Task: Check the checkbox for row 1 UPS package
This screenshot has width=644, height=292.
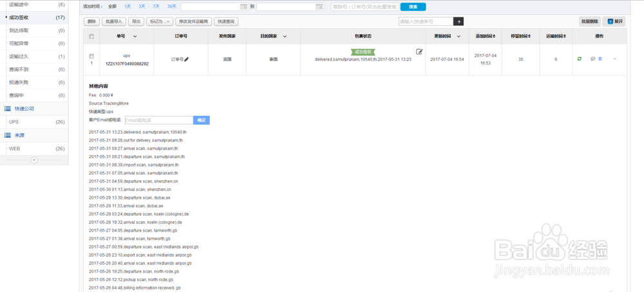Action: click(91, 56)
